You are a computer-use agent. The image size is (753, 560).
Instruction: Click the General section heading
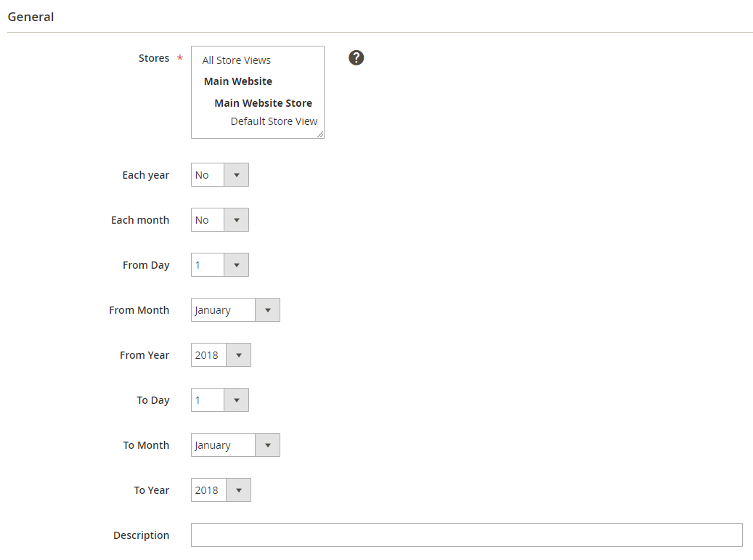30,17
